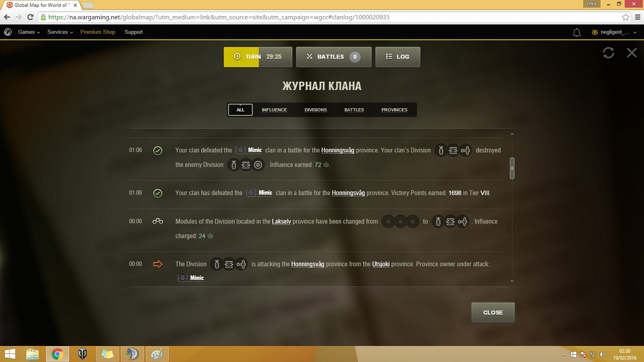The width and height of the screenshot is (644, 362).
Task: Expand the Games dropdown menu
Action: [x=29, y=32]
